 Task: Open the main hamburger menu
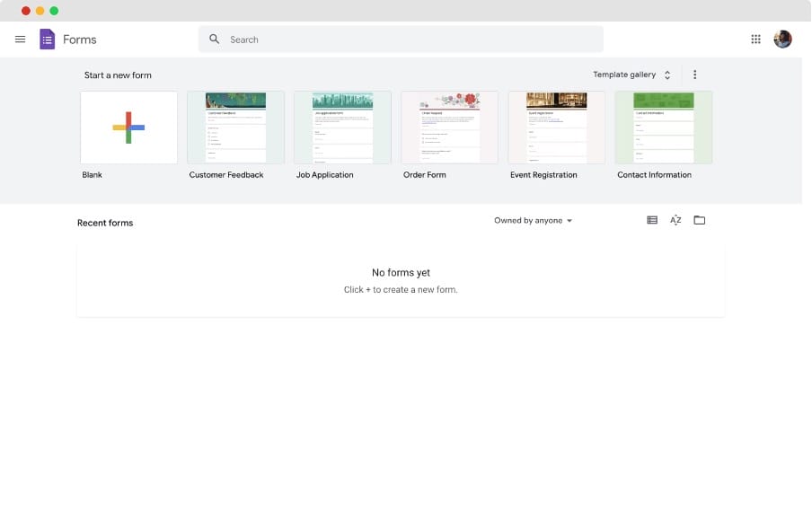coord(20,40)
